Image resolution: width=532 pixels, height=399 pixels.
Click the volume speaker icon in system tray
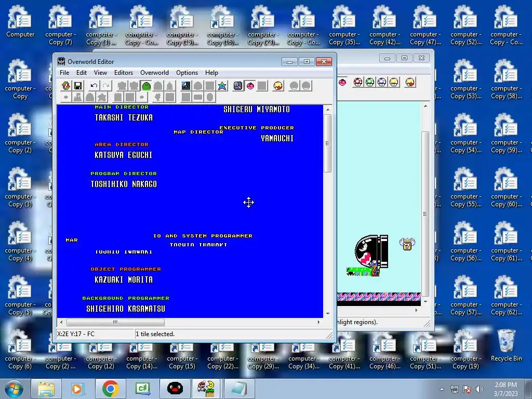(480, 389)
